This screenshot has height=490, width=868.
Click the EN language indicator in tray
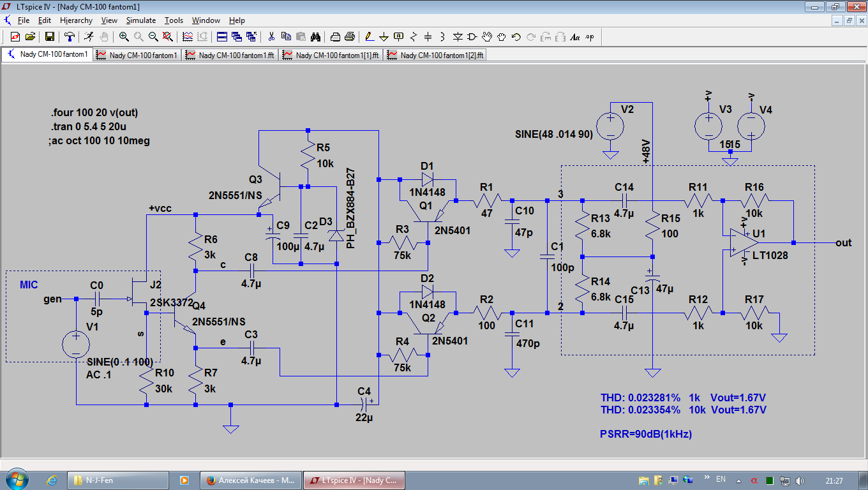tap(721, 479)
